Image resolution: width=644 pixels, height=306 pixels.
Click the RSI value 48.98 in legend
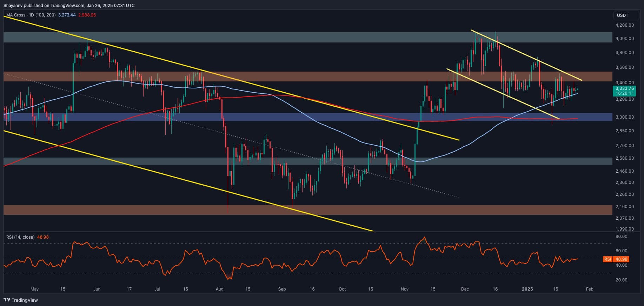43,237
